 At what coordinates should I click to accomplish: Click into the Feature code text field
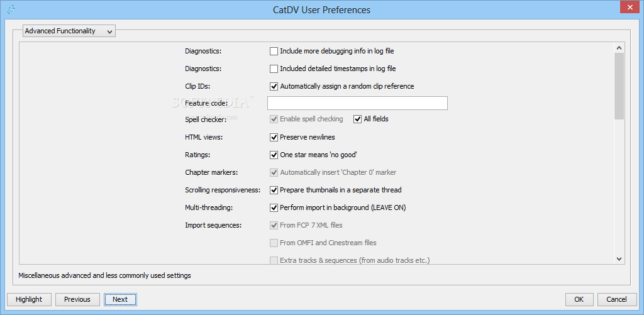point(357,103)
